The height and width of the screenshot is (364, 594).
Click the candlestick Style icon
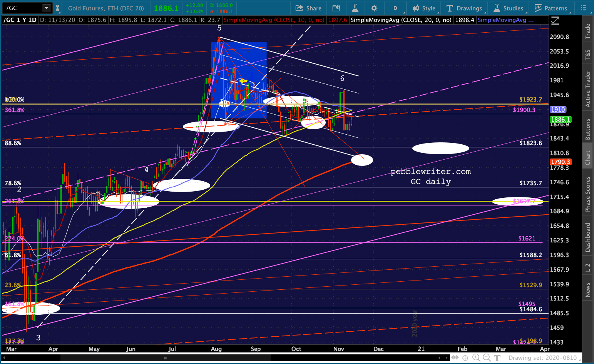(x=416, y=8)
